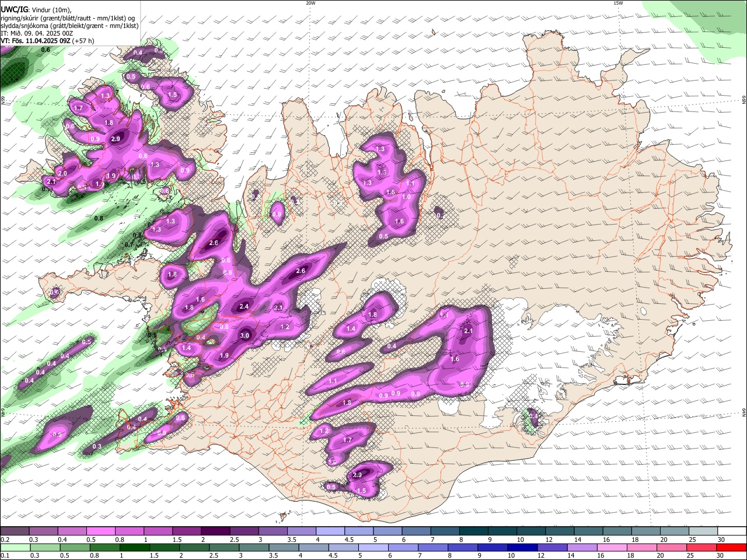
Task: Click the '2.9' value near the south coast
Action: point(358,475)
